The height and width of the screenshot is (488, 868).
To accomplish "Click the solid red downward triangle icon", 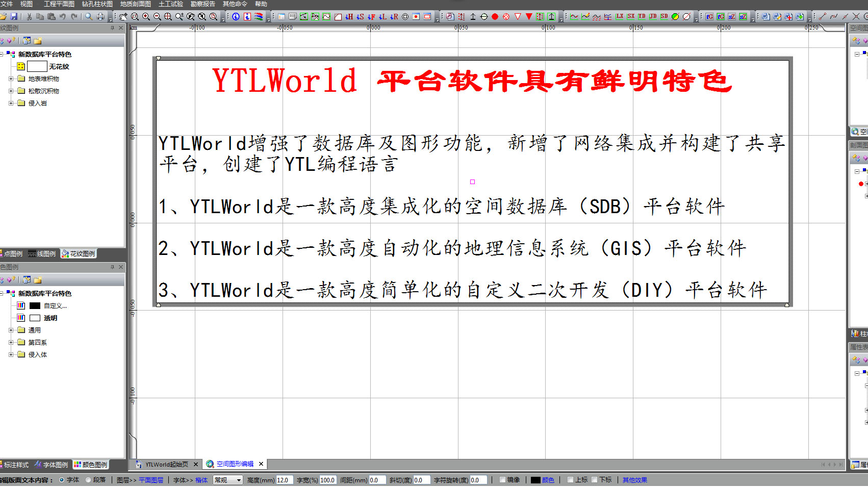I will tap(529, 17).
